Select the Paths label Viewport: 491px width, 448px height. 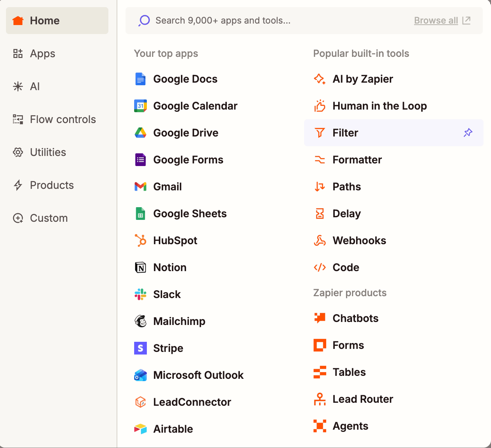click(x=347, y=187)
